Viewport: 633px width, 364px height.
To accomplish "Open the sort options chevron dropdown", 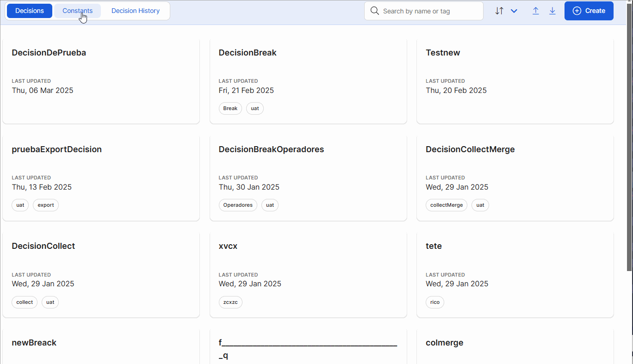I will (514, 11).
